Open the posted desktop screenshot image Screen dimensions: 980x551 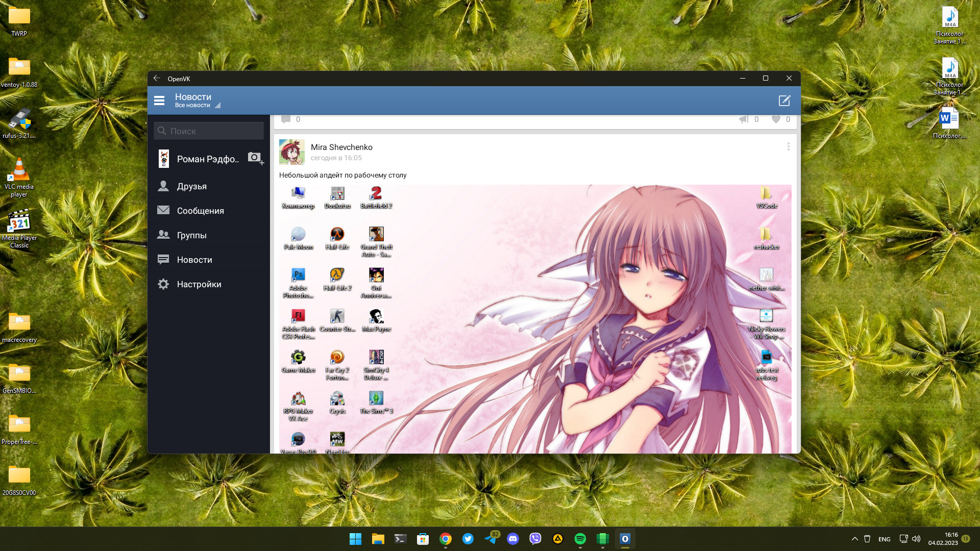click(535, 319)
